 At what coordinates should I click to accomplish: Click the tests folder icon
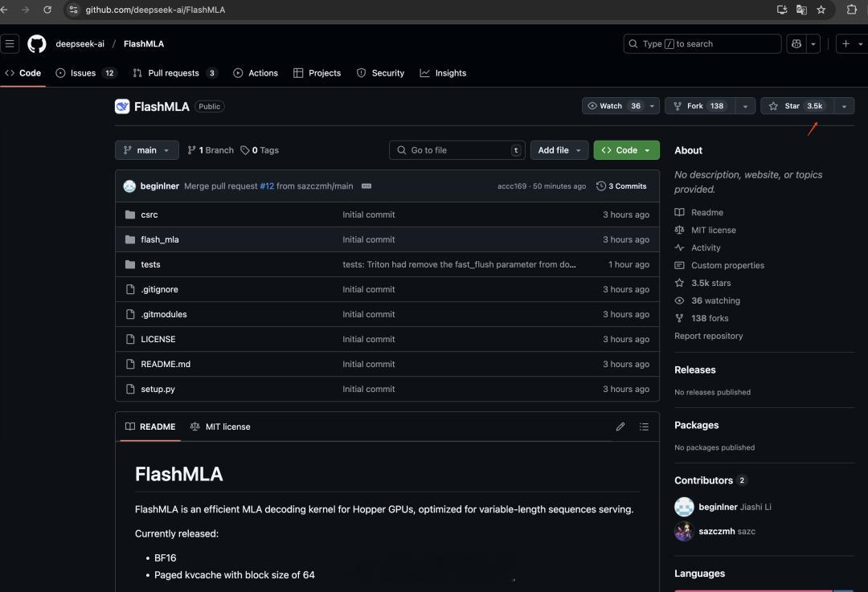click(130, 264)
